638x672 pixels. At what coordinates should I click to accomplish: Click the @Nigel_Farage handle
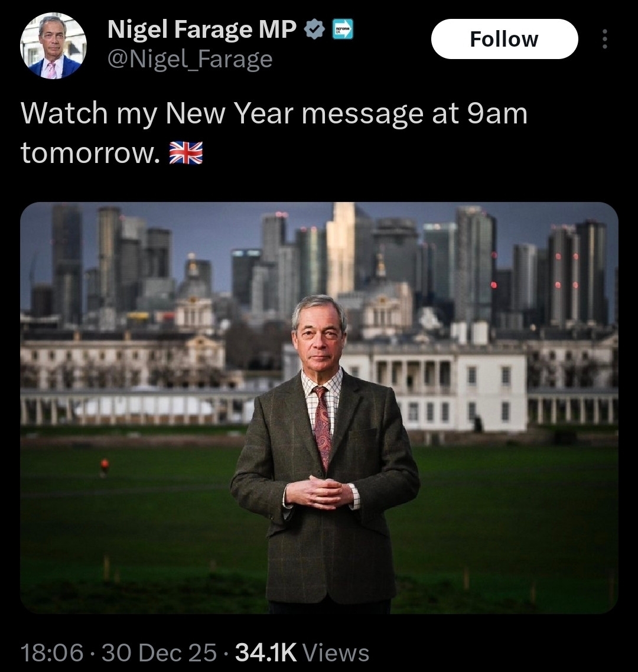(x=190, y=59)
